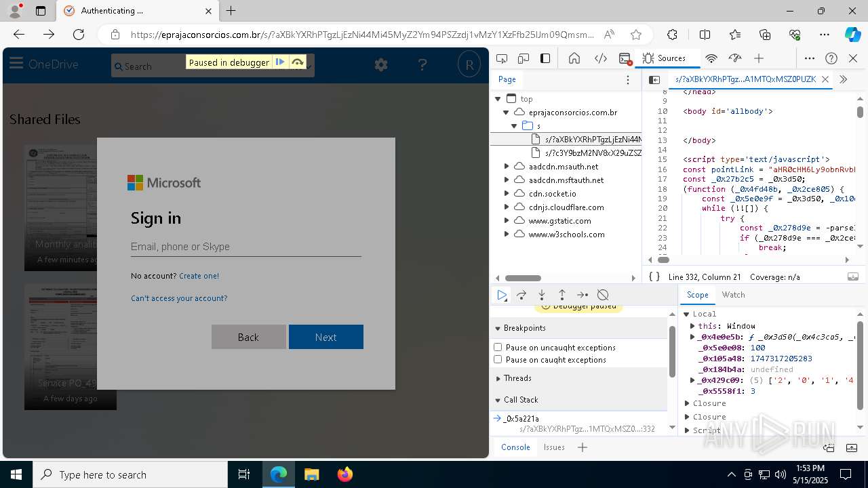Open Inspect element tool in DevTools

pyautogui.click(x=502, y=58)
